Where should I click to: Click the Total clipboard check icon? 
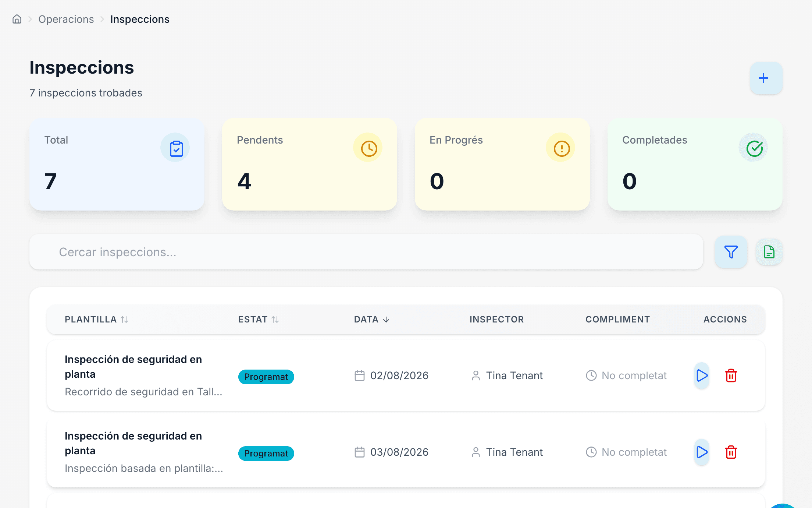[176, 148]
